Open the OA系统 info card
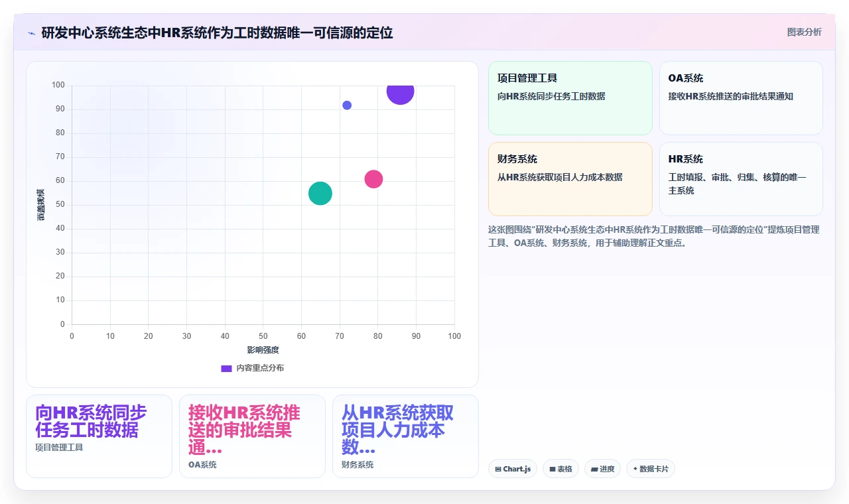This screenshot has height=504, width=849. click(741, 98)
